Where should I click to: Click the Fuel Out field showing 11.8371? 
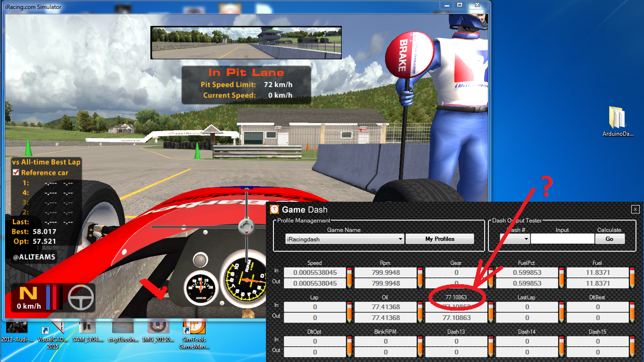[x=598, y=283]
